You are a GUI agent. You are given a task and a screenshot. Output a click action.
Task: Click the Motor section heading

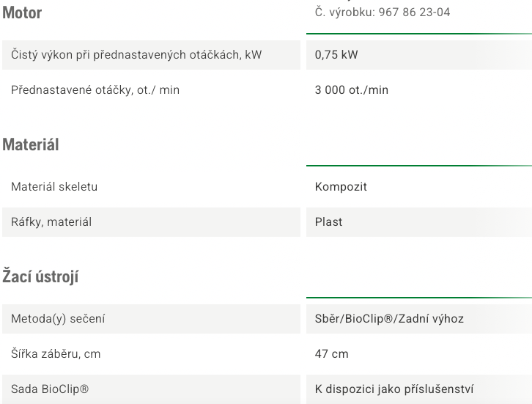(22, 13)
